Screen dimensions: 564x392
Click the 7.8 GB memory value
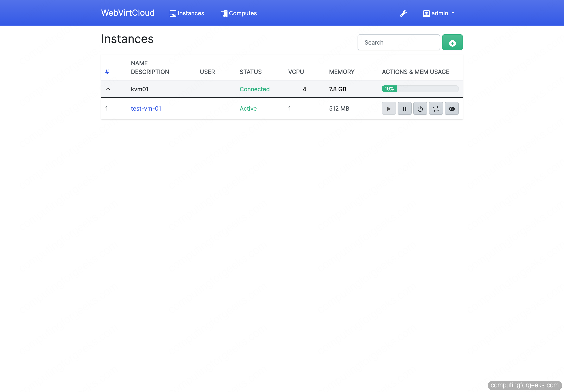[x=338, y=89]
